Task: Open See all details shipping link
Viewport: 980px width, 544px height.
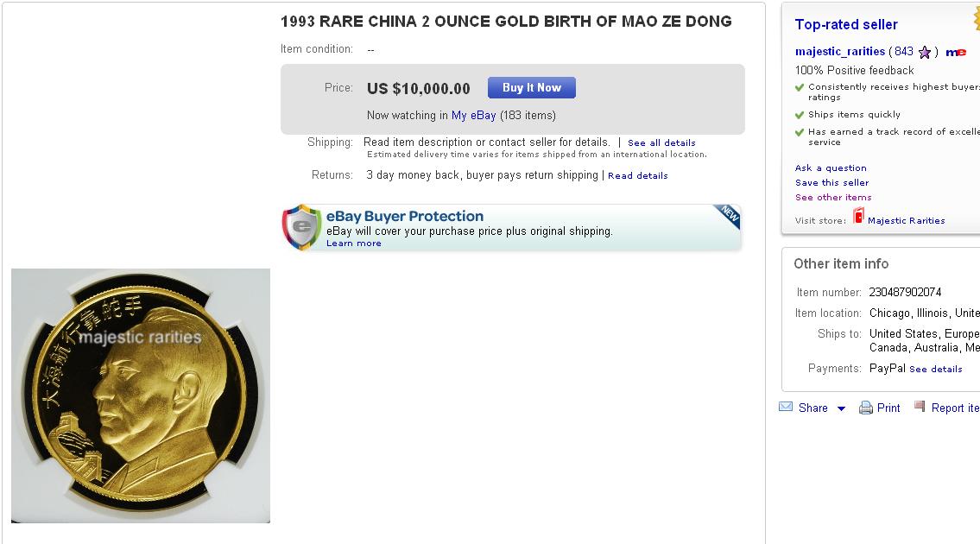Action: tap(661, 143)
